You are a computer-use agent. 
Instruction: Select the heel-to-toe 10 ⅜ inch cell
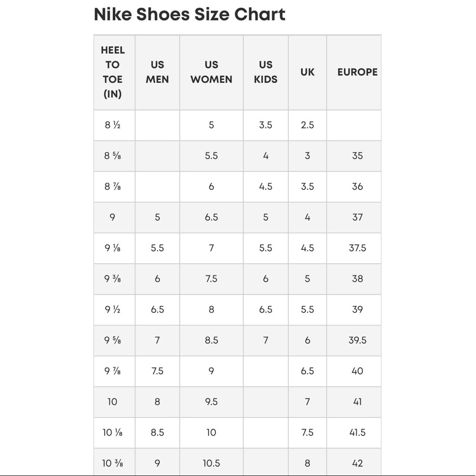[x=112, y=463]
